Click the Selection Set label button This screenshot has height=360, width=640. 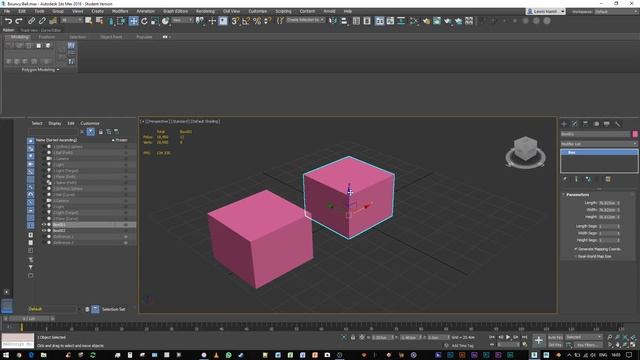tap(113, 309)
